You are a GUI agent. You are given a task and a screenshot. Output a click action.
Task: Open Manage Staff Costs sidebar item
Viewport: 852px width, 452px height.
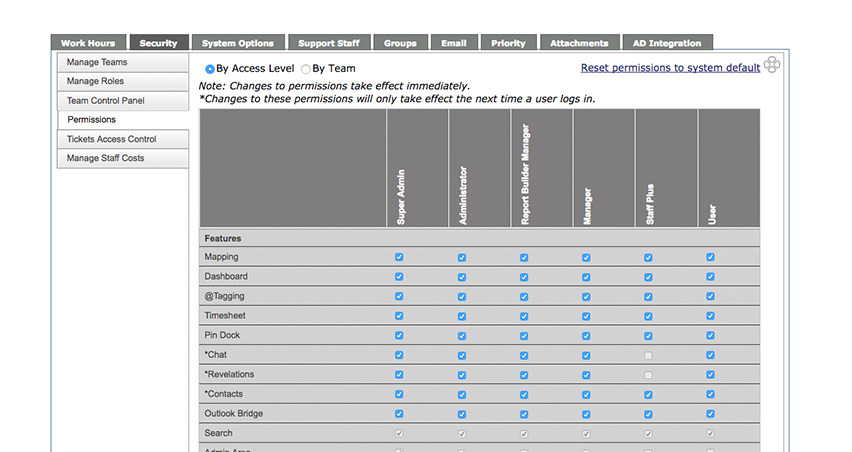(123, 158)
